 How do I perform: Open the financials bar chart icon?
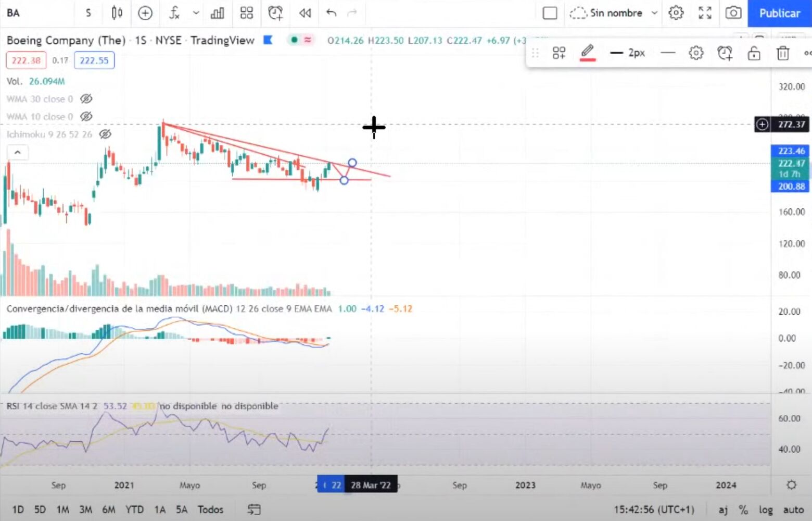[218, 13]
